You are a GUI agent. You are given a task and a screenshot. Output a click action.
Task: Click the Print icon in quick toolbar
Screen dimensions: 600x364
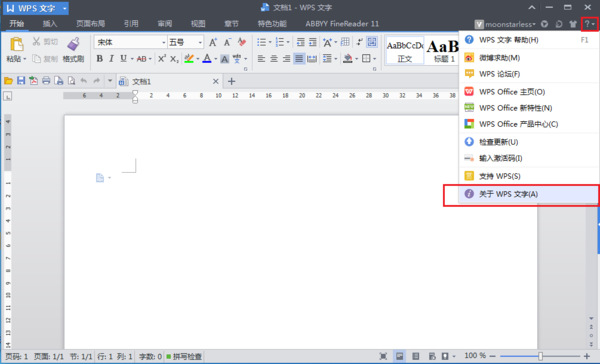tap(46, 81)
